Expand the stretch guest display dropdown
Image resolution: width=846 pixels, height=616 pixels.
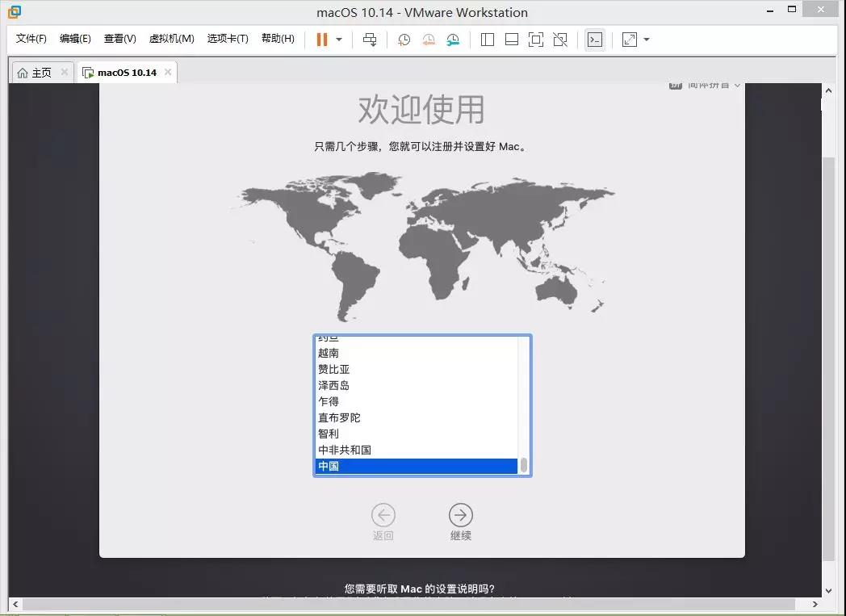point(647,40)
